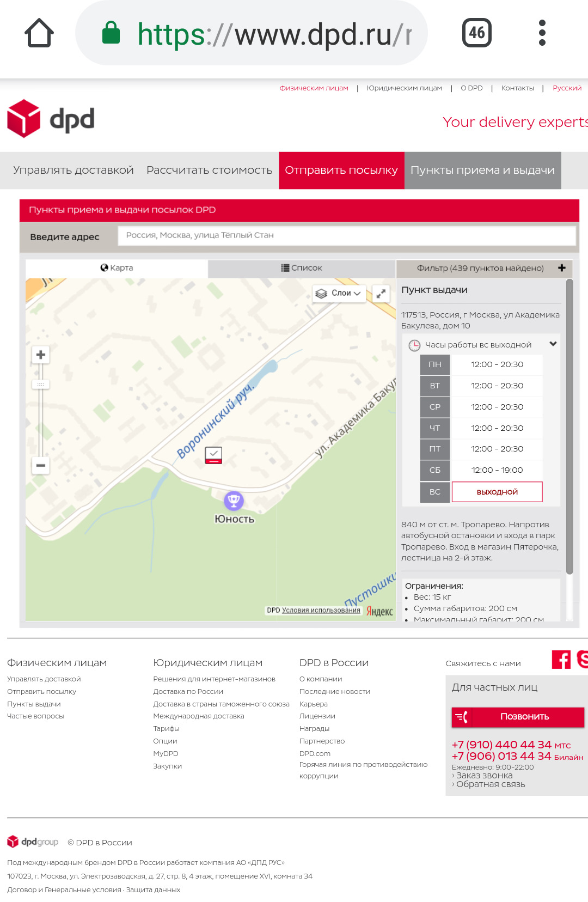Open footer link Тарифы
This screenshot has height=902, width=588.
[166, 729]
